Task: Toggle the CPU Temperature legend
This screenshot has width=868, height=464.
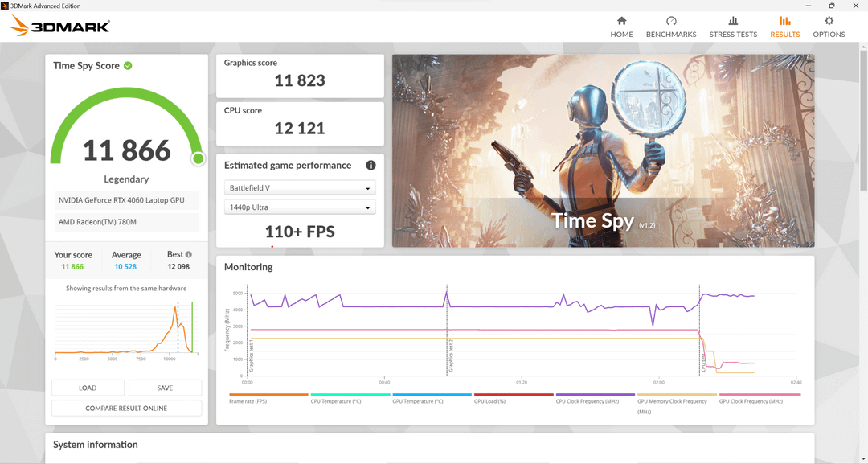Action: click(350, 398)
